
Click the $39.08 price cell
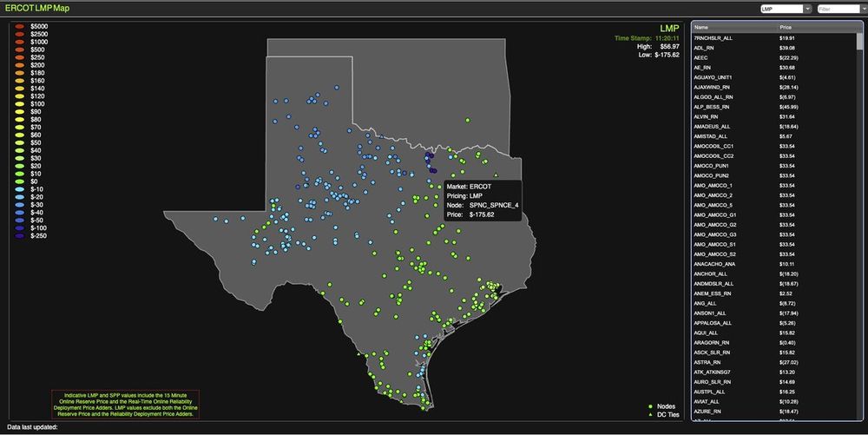tap(787, 48)
